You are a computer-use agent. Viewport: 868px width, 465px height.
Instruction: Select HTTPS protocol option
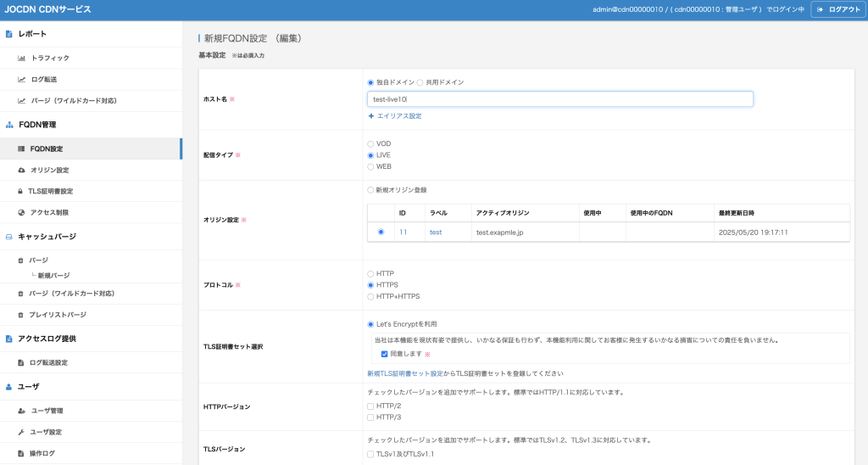tap(370, 285)
